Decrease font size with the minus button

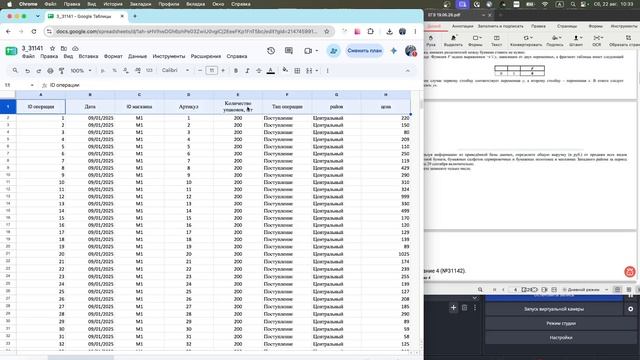[200, 71]
